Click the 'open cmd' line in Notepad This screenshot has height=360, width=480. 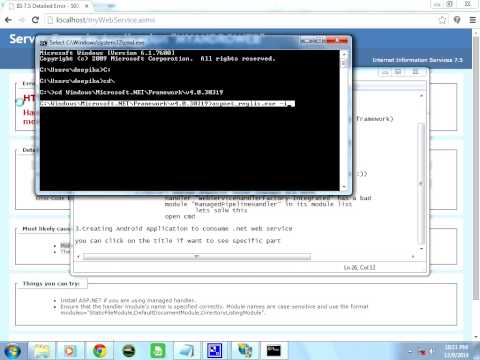[x=180, y=216]
